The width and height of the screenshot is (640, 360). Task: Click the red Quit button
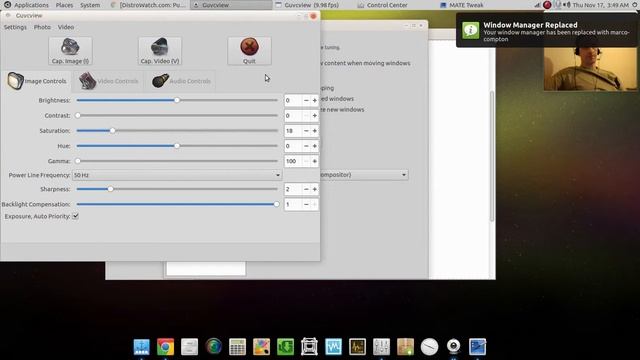pyautogui.click(x=249, y=51)
